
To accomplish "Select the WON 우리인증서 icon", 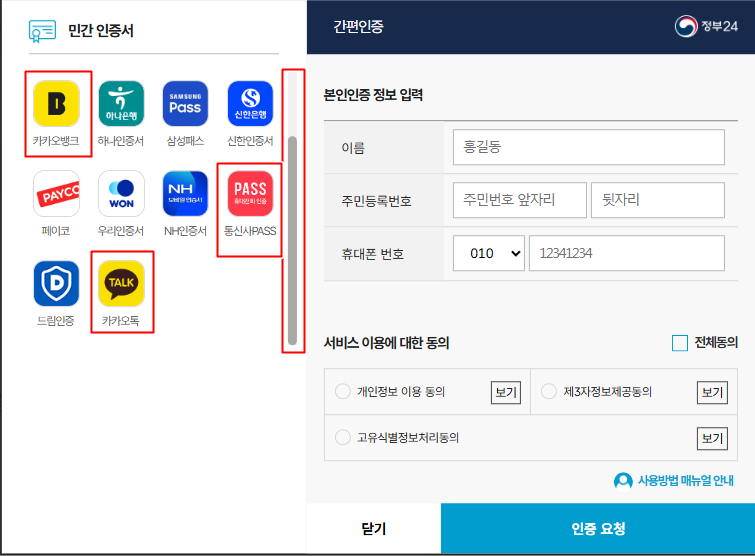I will (x=121, y=194).
